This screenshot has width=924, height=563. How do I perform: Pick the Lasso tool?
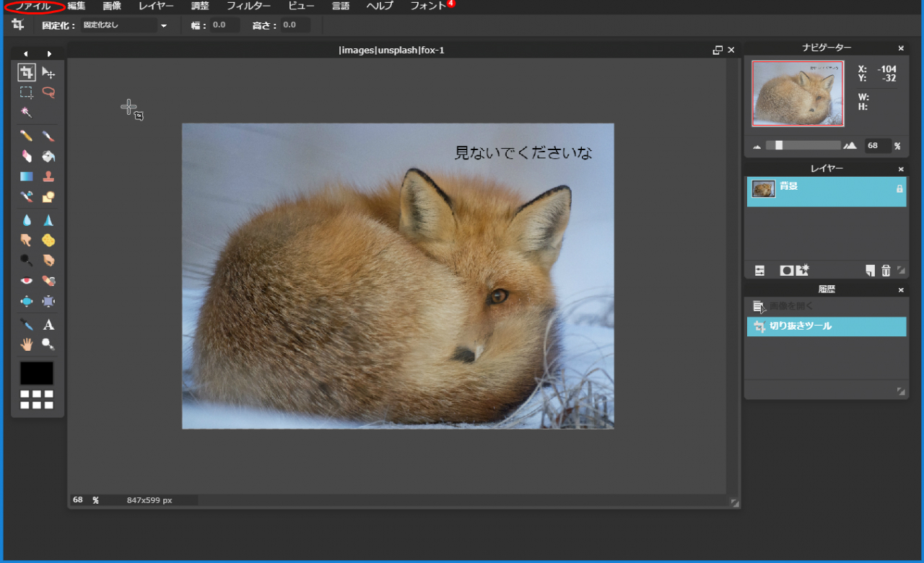[x=48, y=92]
